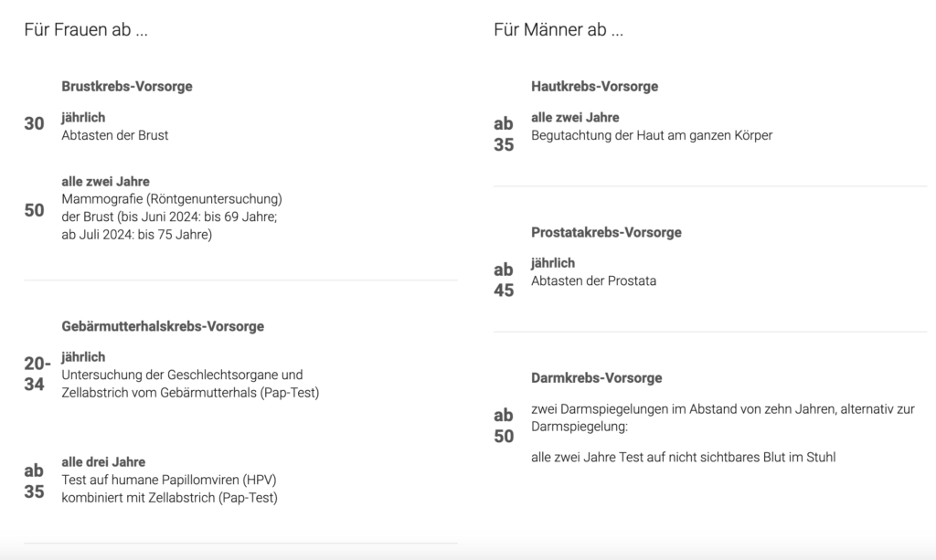Select the Prostatakrebs-Vorsorge section title
Screen dimensions: 936x560
pos(606,233)
